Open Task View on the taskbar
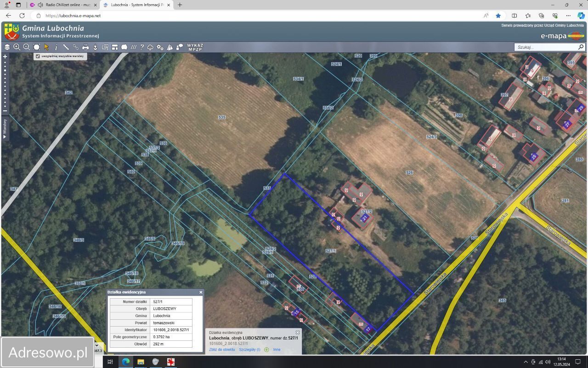The height and width of the screenshot is (368, 588). 110,362
